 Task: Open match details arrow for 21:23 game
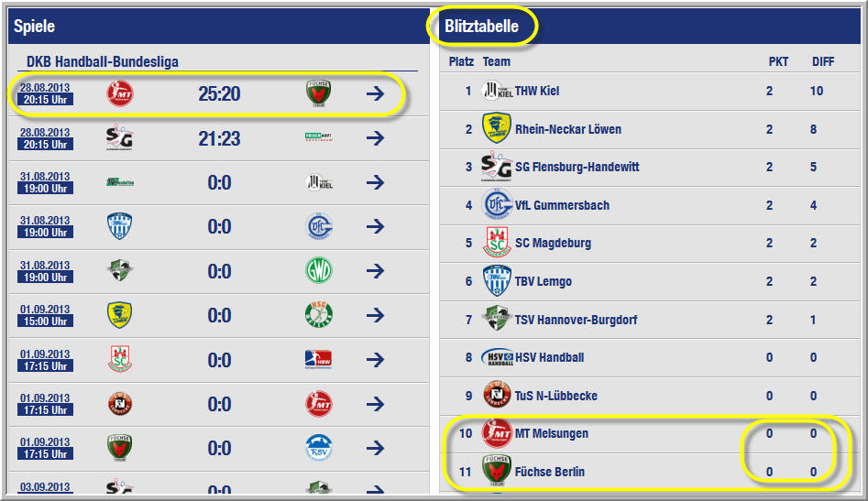click(x=375, y=138)
